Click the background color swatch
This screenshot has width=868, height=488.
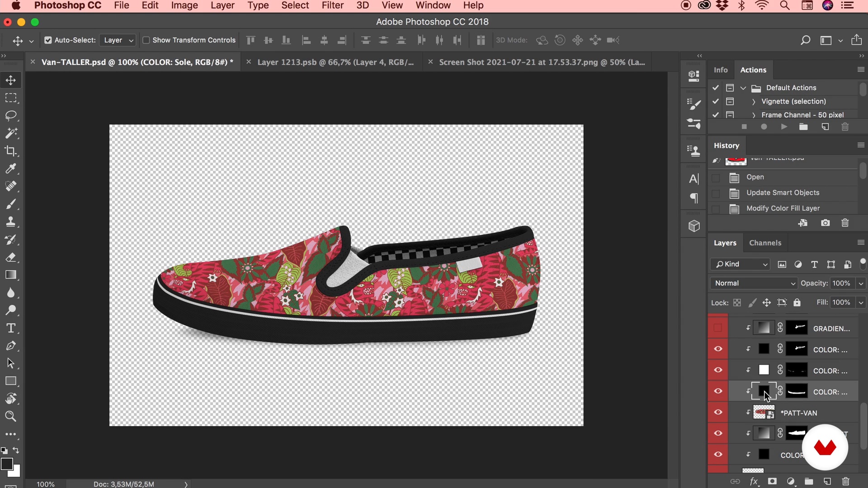(x=16, y=472)
